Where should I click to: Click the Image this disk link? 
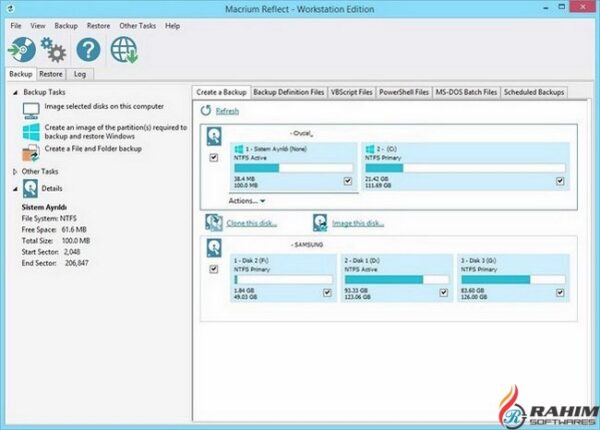tap(358, 223)
